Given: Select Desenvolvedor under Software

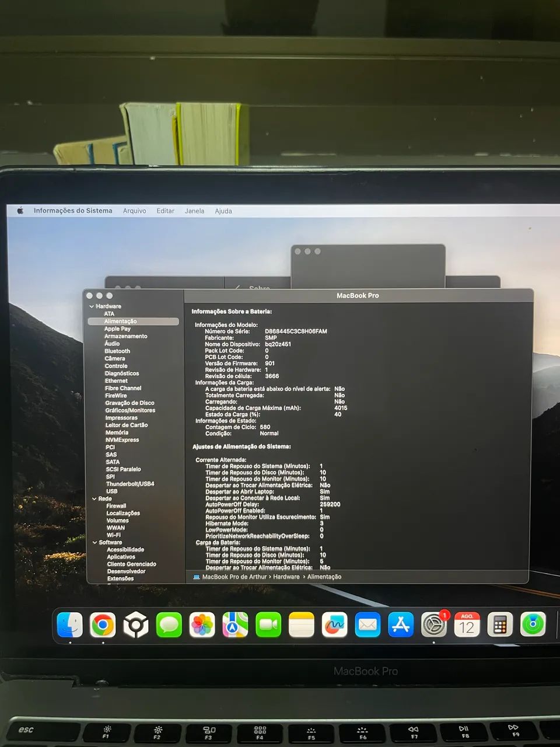Looking at the screenshot, I should tap(127, 571).
